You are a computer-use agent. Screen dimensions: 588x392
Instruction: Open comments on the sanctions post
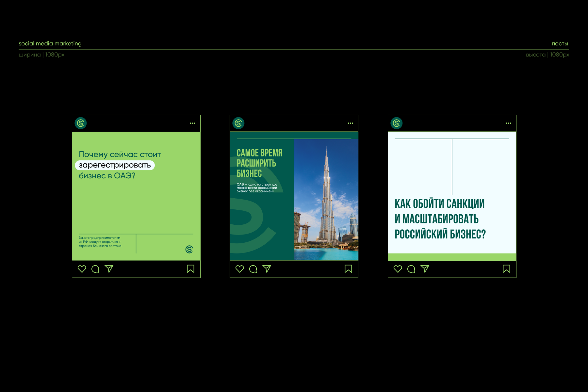point(411,269)
